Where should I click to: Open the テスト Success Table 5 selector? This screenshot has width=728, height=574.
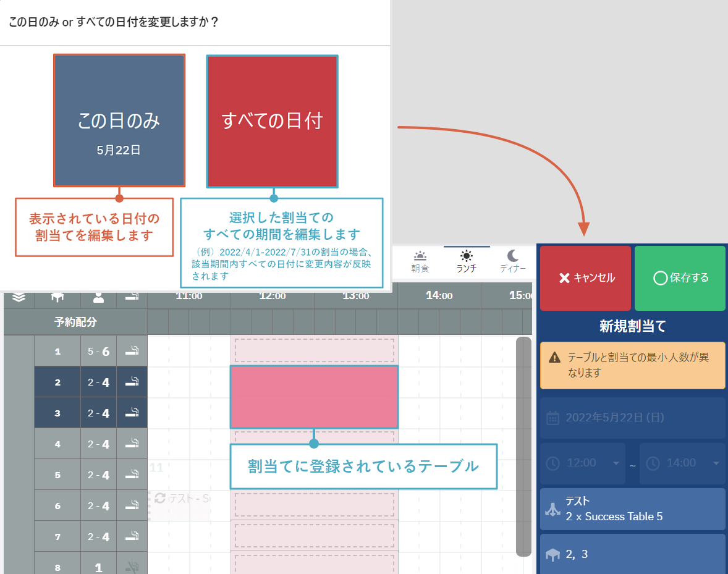[x=632, y=509]
